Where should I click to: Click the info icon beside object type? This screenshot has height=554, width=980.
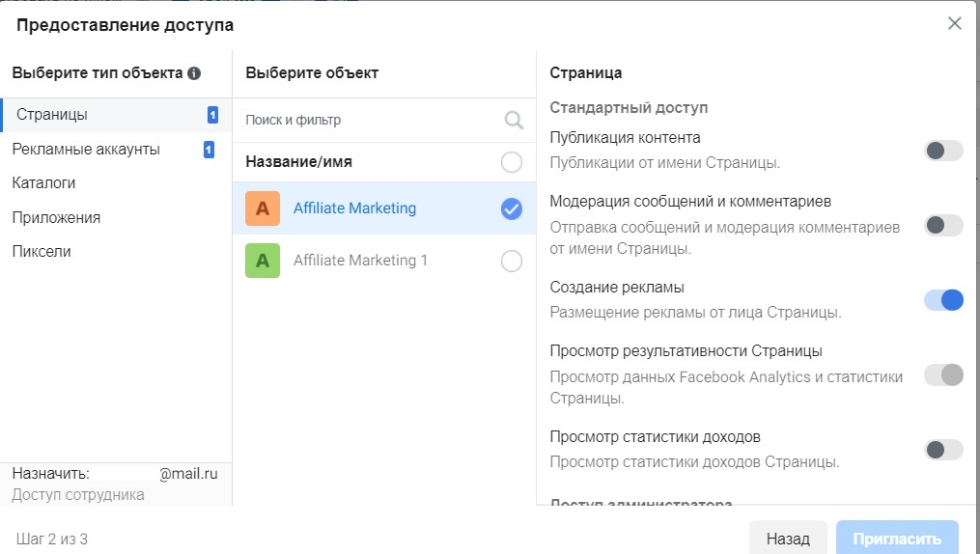194,73
